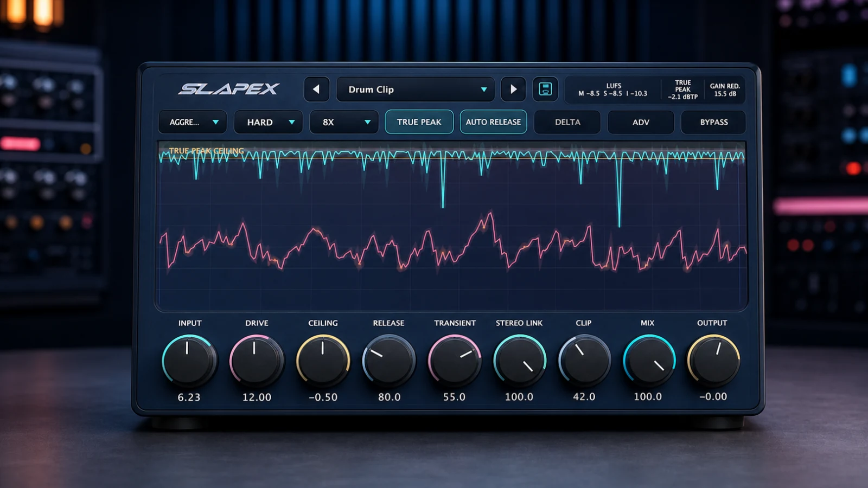Screen dimensions: 868x488
Task: Click the STEREO LINK label
Action: 519,323
